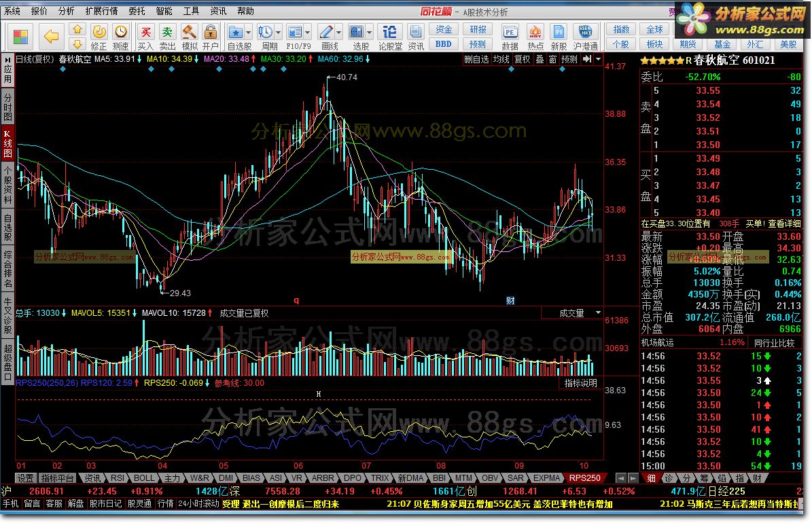Screen dimensions: 812x523
Task: Toggle the 应用 sidebar panel
Action: [x=7, y=71]
